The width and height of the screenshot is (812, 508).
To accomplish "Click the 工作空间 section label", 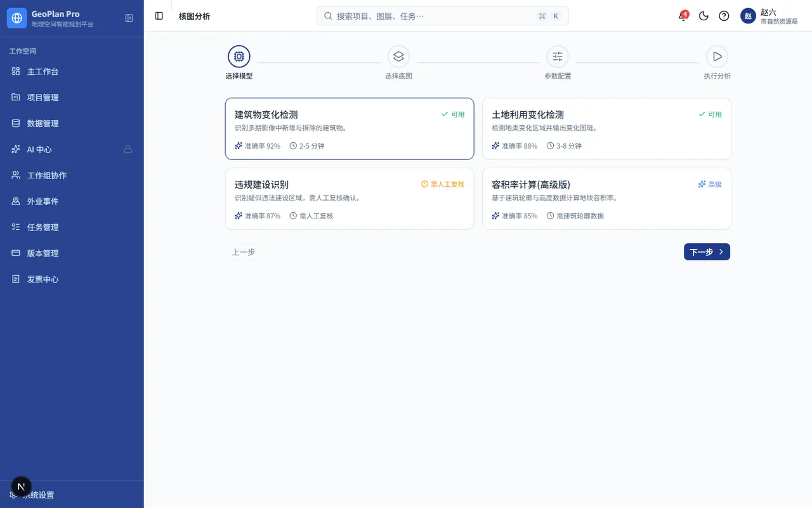I will pyautogui.click(x=23, y=51).
